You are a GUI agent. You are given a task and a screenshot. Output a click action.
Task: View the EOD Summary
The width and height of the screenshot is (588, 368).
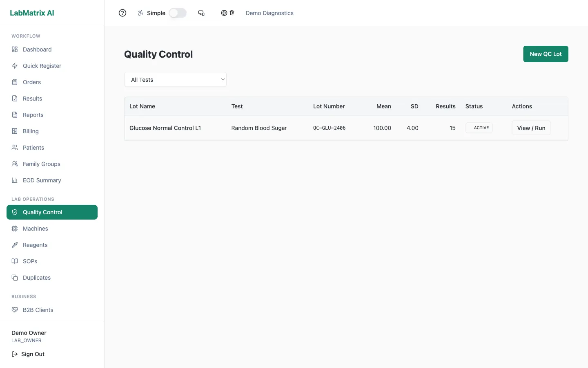coord(52,180)
